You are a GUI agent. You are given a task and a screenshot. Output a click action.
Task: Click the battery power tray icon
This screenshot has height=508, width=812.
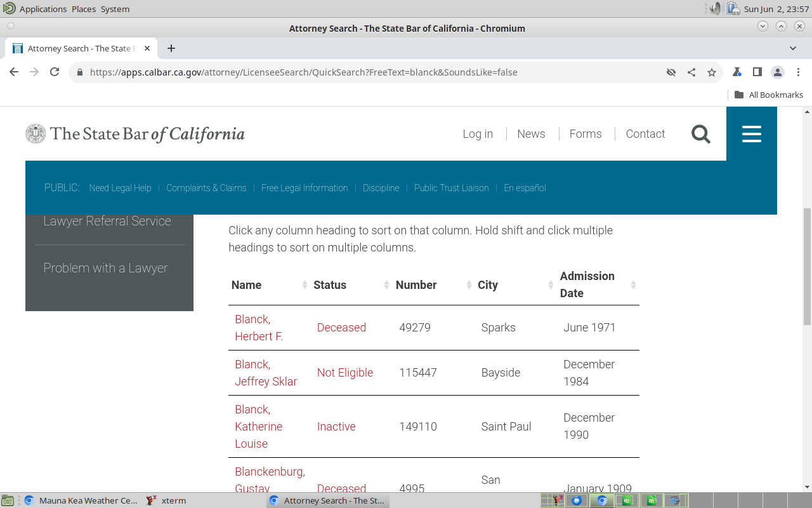pyautogui.click(x=733, y=8)
